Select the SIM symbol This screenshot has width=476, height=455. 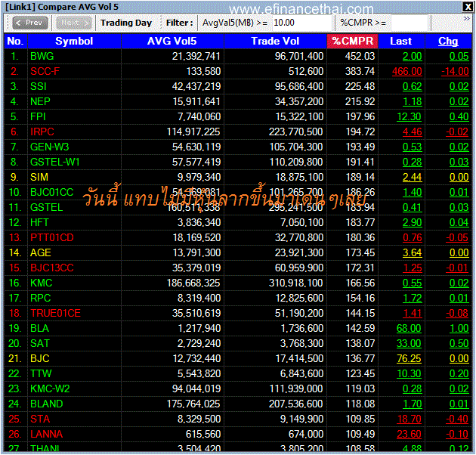39,177
